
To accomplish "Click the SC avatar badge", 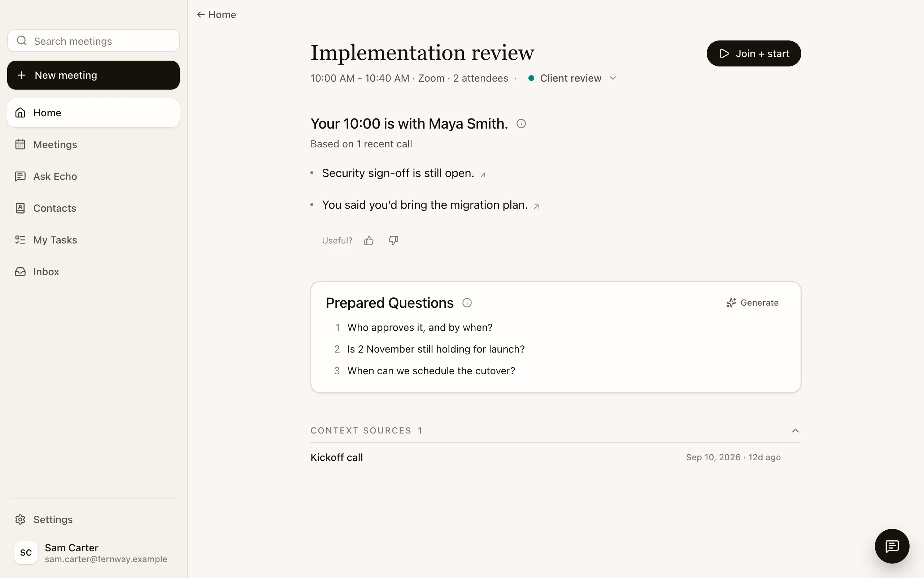I will [x=26, y=552].
